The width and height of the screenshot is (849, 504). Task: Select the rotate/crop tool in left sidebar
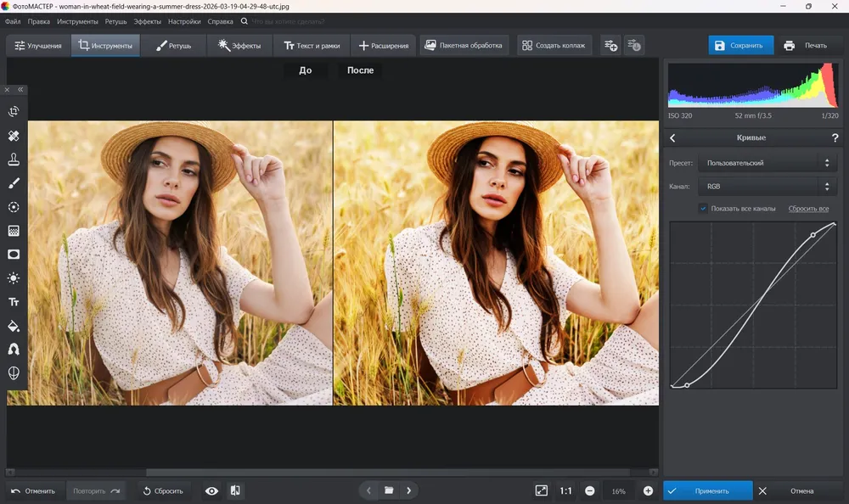[14, 111]
